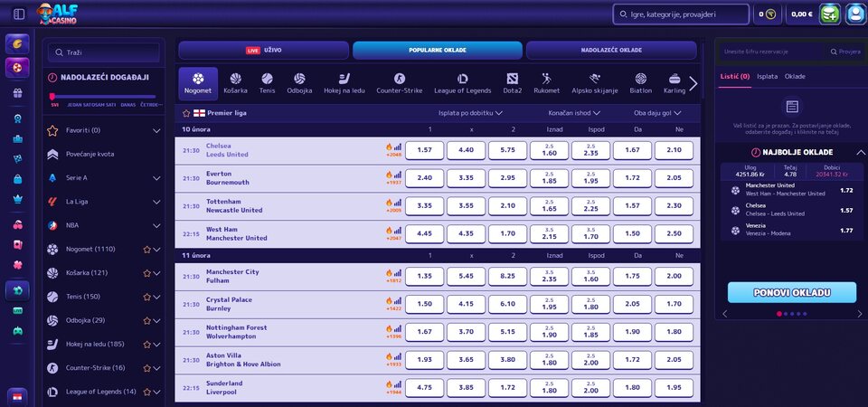Click Chelsea home win odds 1.57

pos(424,150)
